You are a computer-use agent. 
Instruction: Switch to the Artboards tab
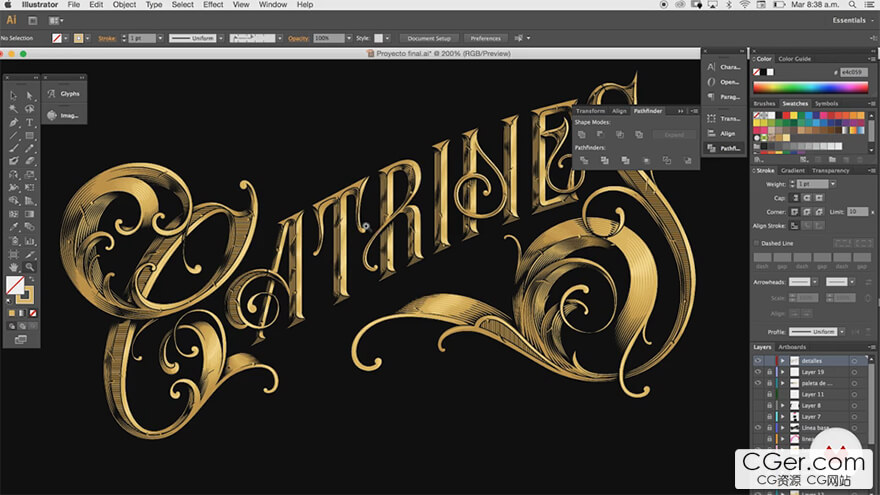(792, 347)
